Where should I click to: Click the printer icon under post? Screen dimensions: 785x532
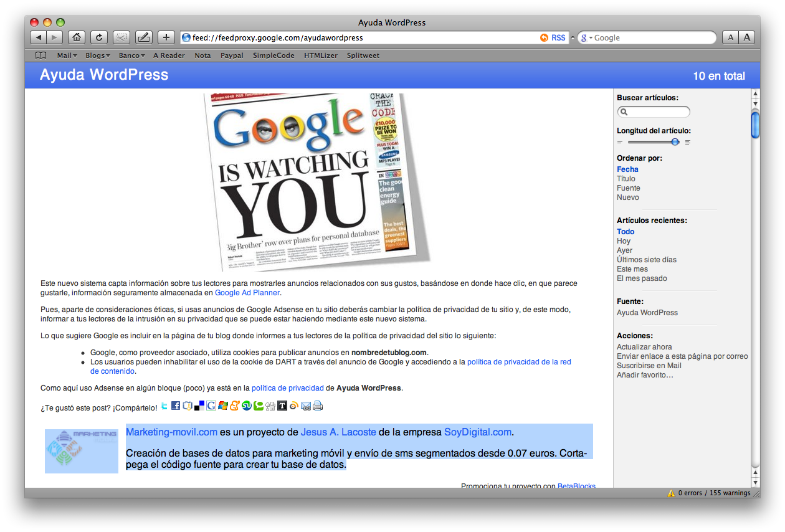tap(318, 406)
